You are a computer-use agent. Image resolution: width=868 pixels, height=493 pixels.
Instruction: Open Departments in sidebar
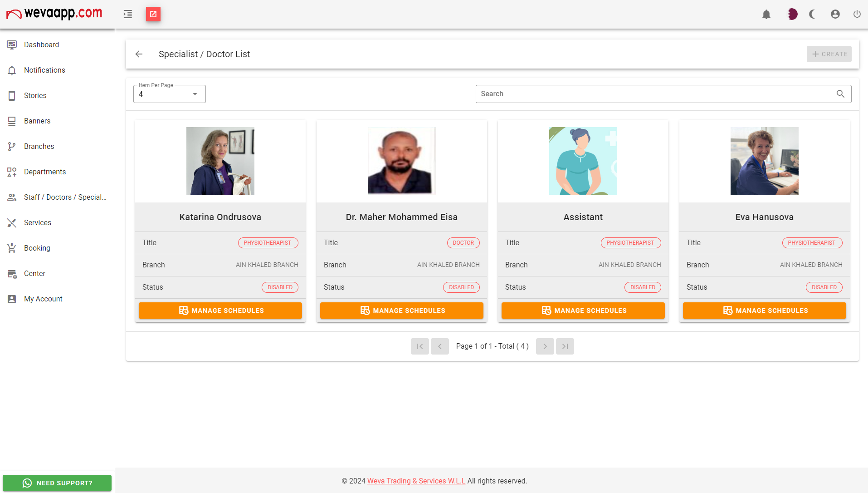tap(57, 172)
